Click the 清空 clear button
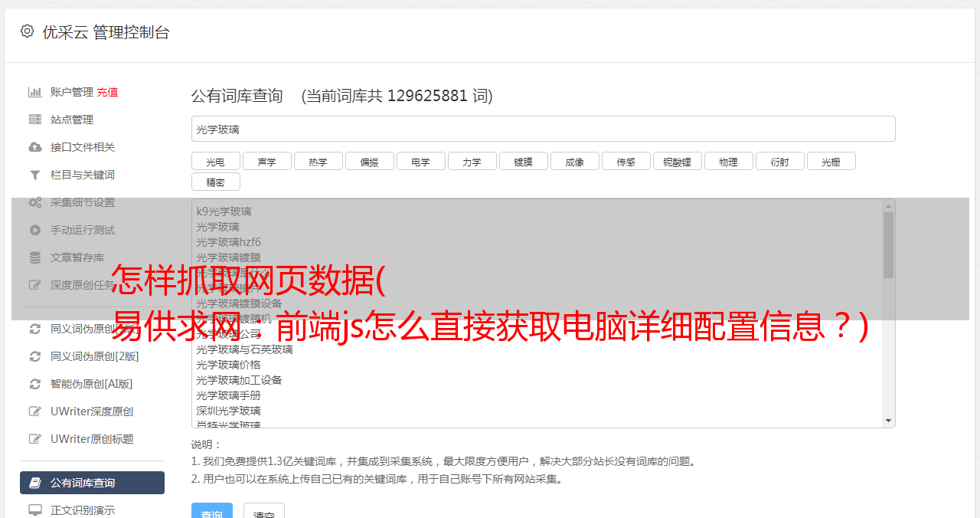This screenshot has height=518, width=980. pyautogui.click(x=264, y=512)
